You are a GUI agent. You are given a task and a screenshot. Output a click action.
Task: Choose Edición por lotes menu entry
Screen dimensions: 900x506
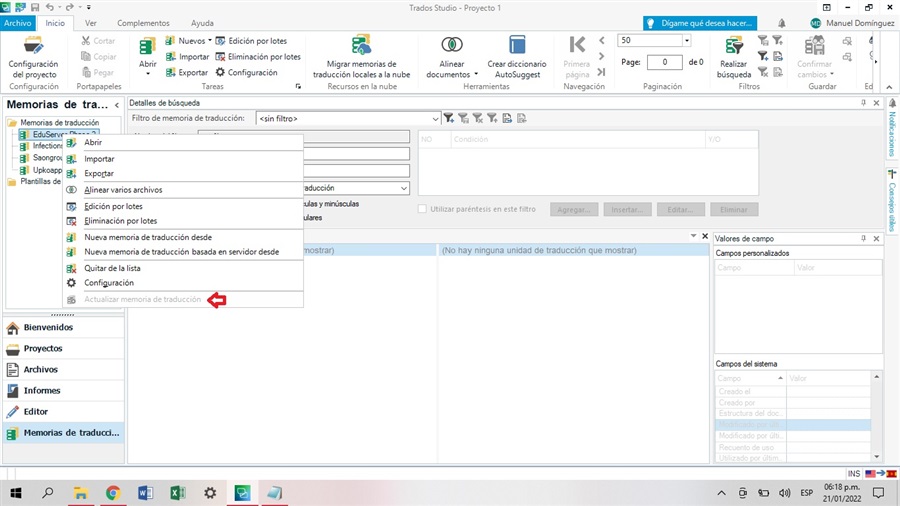click(x=184, y=207)
